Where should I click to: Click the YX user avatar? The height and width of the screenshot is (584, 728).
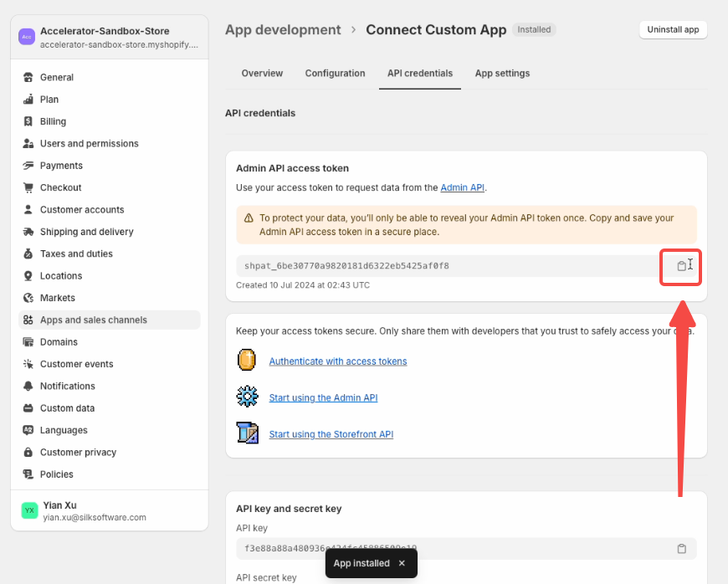29,510
